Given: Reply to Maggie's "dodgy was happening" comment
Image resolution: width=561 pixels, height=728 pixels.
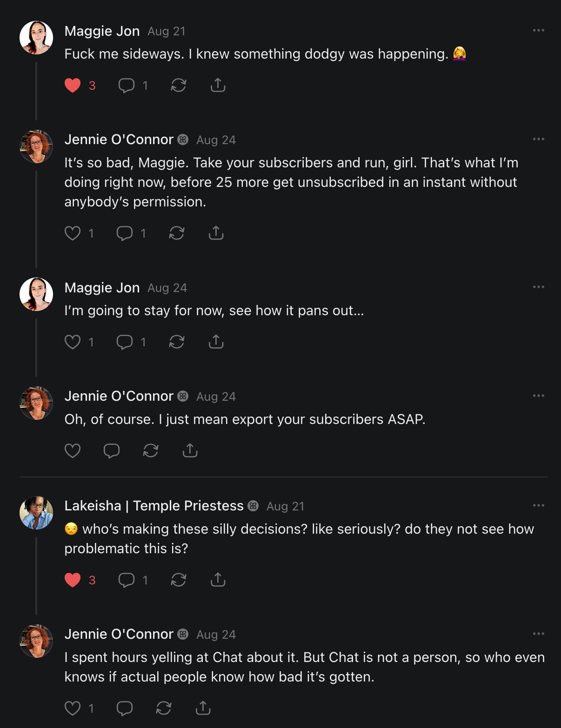Looking at the screenshot, I should pos(127,86).
